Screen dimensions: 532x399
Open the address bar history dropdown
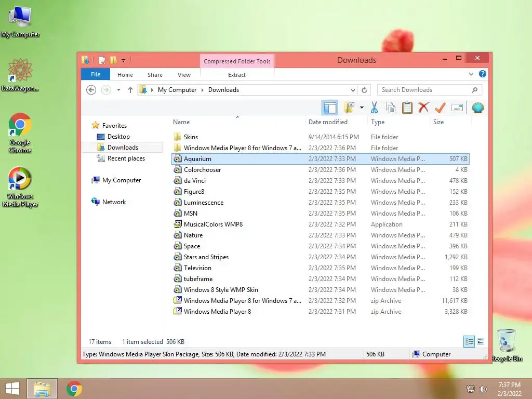[353, 90]
